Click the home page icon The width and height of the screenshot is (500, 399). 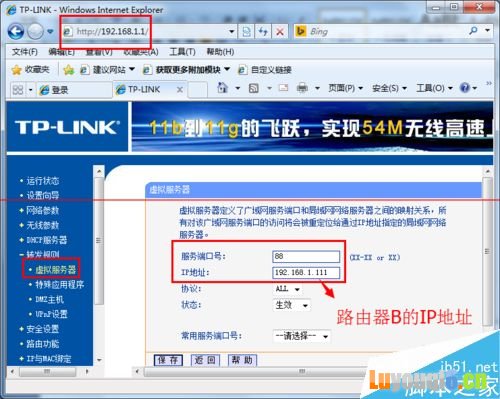(x=222, y=88)
